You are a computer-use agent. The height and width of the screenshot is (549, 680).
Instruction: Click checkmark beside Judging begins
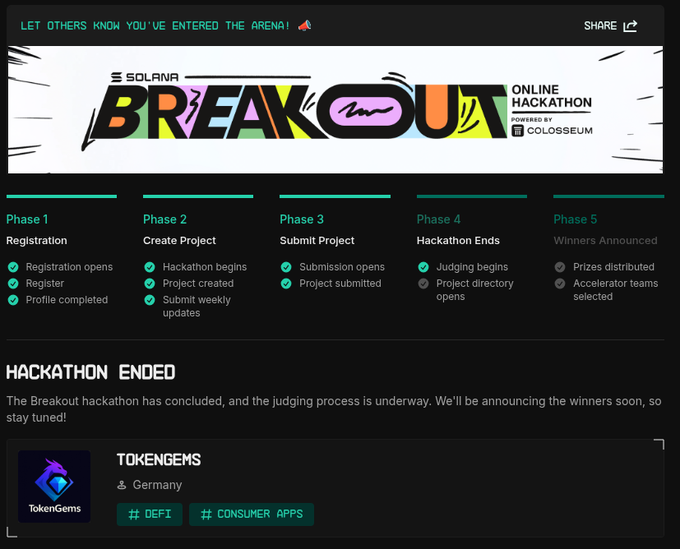click(x=423, y=267)
